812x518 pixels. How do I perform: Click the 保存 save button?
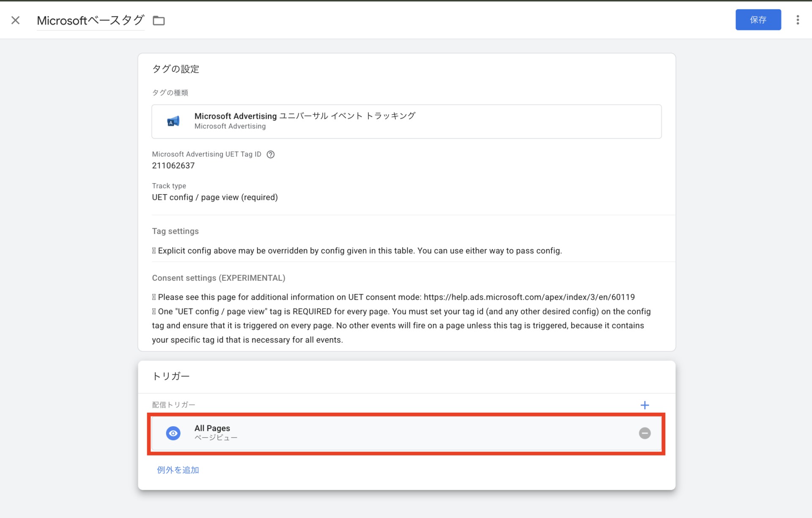click(758, 20)
